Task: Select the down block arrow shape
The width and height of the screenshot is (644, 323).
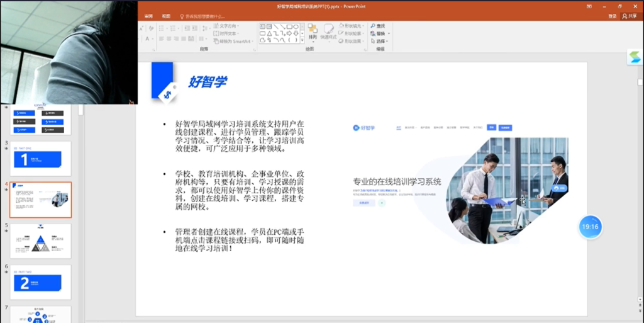Action: (296, 33)
